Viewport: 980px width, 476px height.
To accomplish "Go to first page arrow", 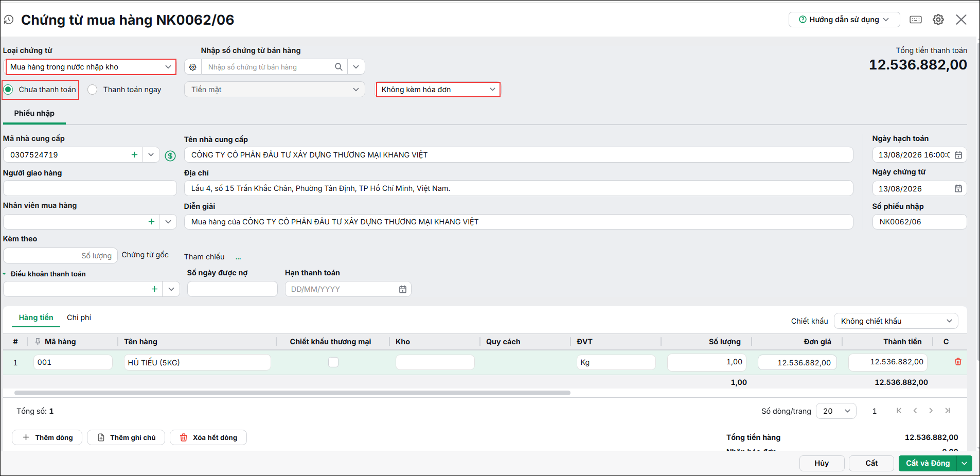I will [899, 411].
